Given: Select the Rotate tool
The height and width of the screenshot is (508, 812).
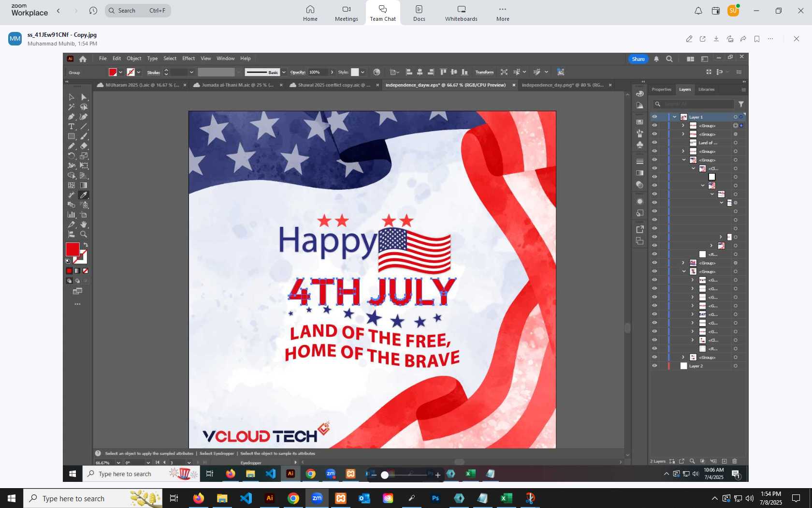Looking at the screenshot, I should pyautogui.click(x=72, y=156).
